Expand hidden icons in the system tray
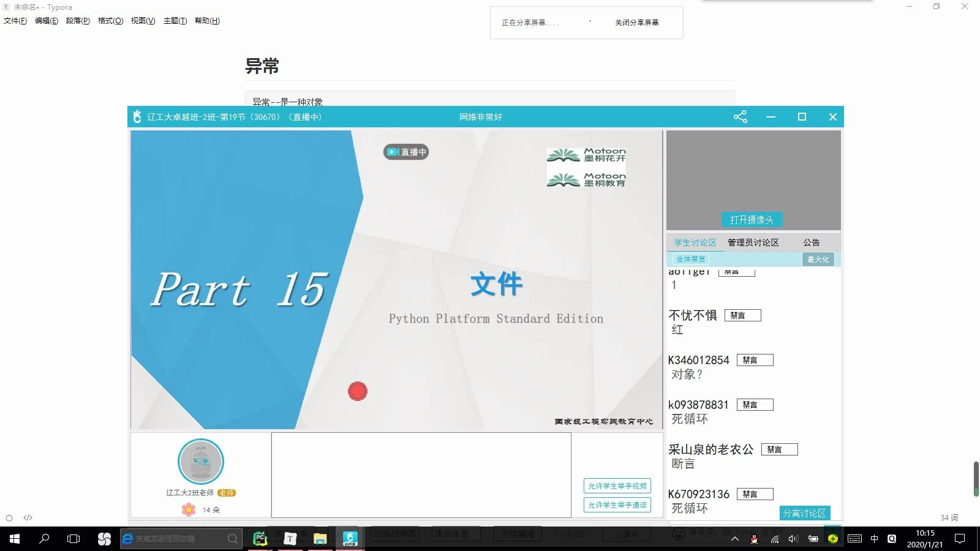980x551 pixels. tap(734, 539)
